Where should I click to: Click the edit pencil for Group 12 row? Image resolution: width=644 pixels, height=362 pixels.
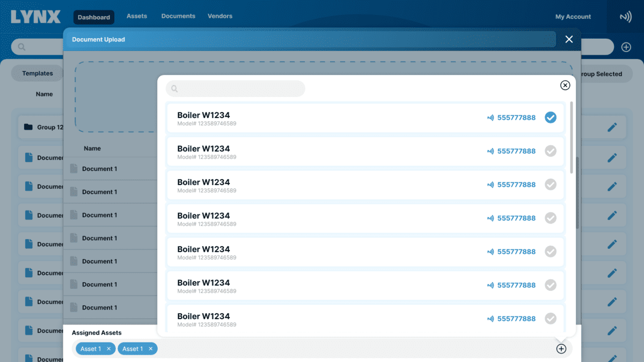pyautogui.click(x=612, y=128)
